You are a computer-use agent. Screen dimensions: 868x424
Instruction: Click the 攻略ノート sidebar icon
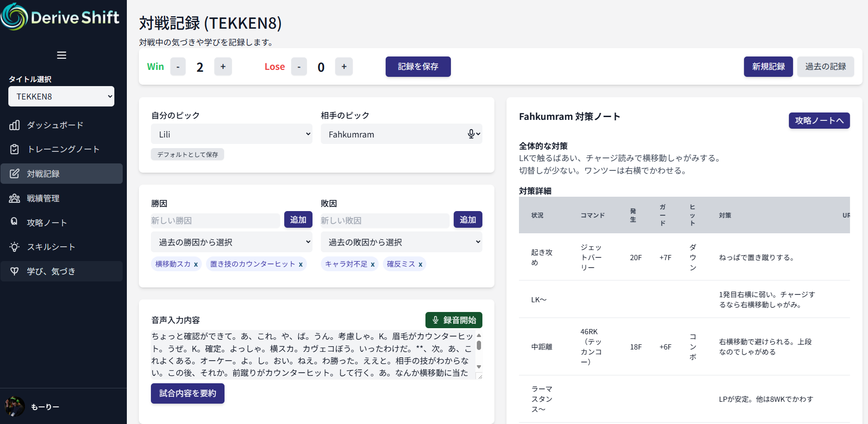[14, 222]
